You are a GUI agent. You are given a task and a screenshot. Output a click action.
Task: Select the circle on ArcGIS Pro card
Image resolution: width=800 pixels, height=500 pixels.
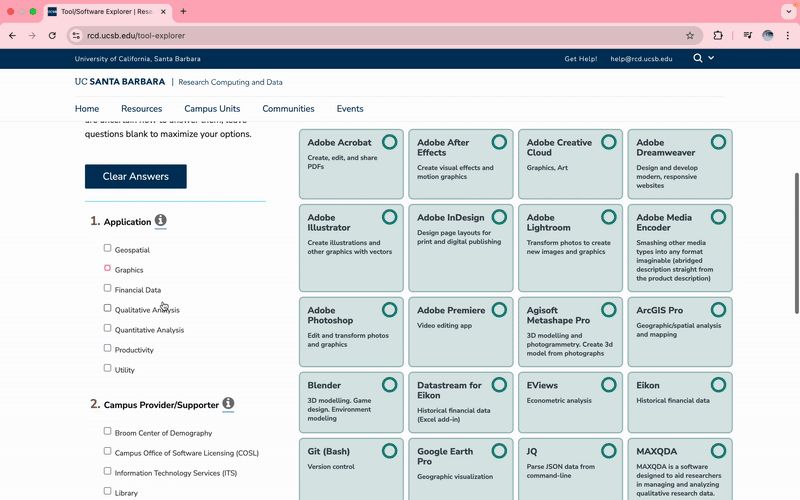[718, 310]
